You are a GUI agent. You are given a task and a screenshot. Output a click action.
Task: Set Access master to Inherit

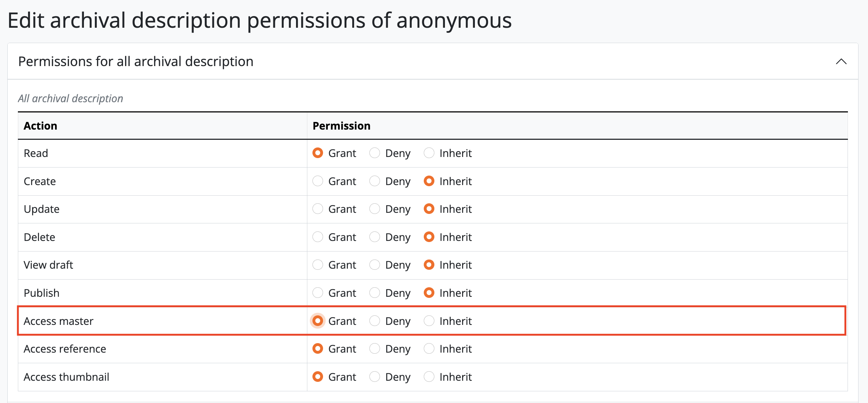click(x=429, y=321)
